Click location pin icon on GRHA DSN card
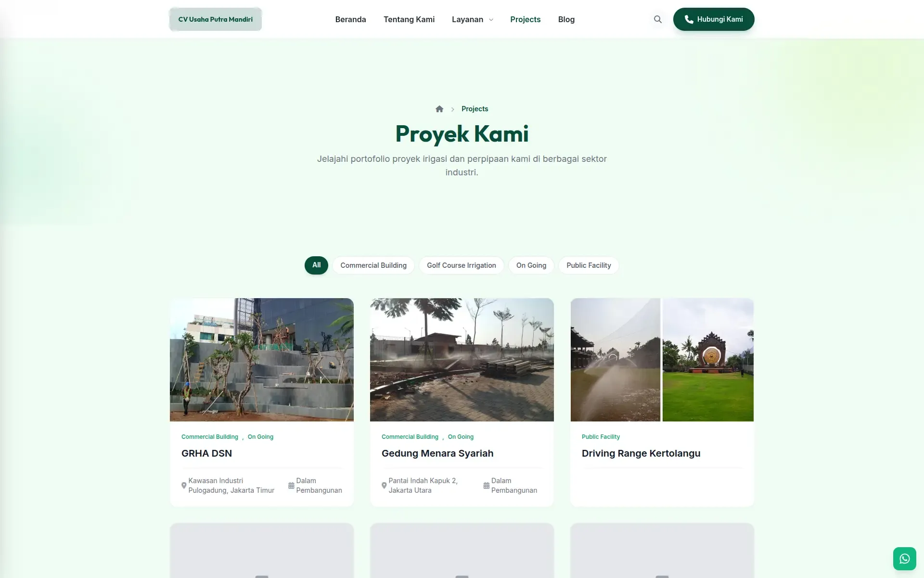The height and width of the screenshot is (578, 924). (x=184, y=486)
